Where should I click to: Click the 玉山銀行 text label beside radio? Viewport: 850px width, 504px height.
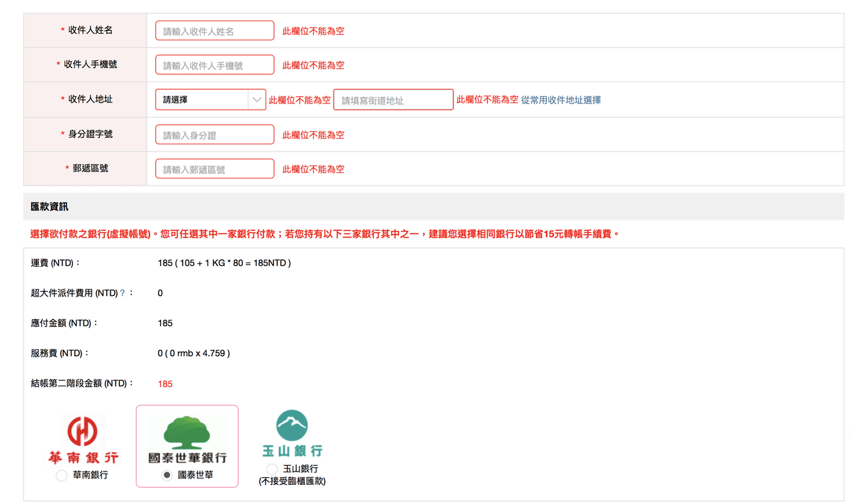[x=300, y=469]
